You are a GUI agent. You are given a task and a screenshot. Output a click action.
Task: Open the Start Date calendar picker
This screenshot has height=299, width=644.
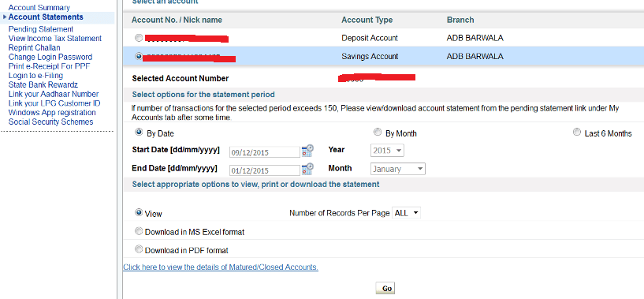[307, 151]
